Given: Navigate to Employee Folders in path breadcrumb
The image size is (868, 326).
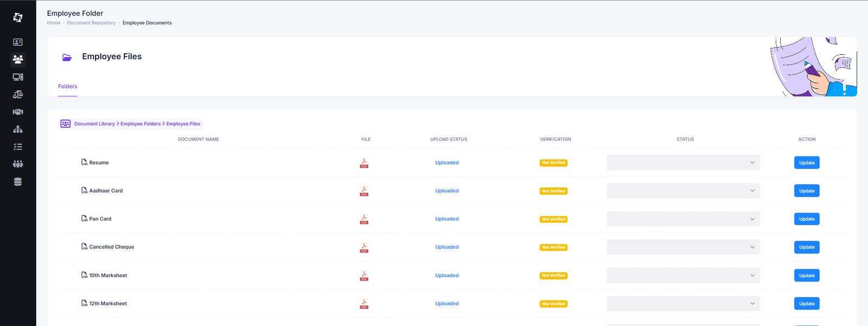Looking at the screenshot, I should point(141,124).
